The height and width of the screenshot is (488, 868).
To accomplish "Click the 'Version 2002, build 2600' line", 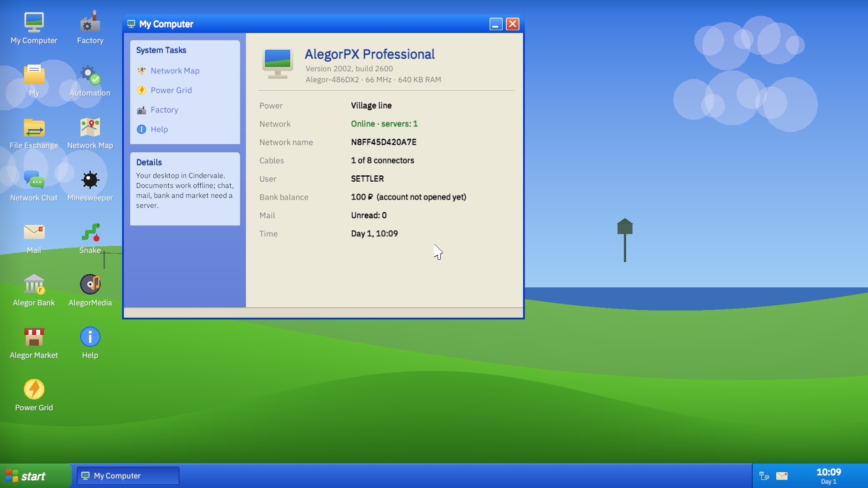I will coord(349,69).
